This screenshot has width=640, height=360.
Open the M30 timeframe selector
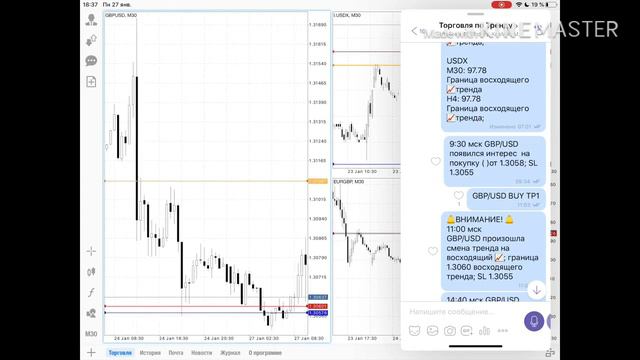(x=91, y=334)
